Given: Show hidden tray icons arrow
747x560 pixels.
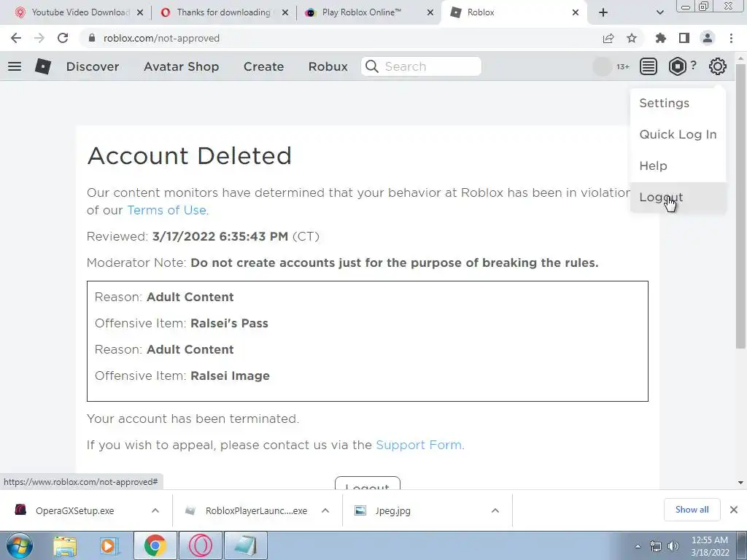Looking at the screenshot, I should pyautogui.click(x=638, y=546).
